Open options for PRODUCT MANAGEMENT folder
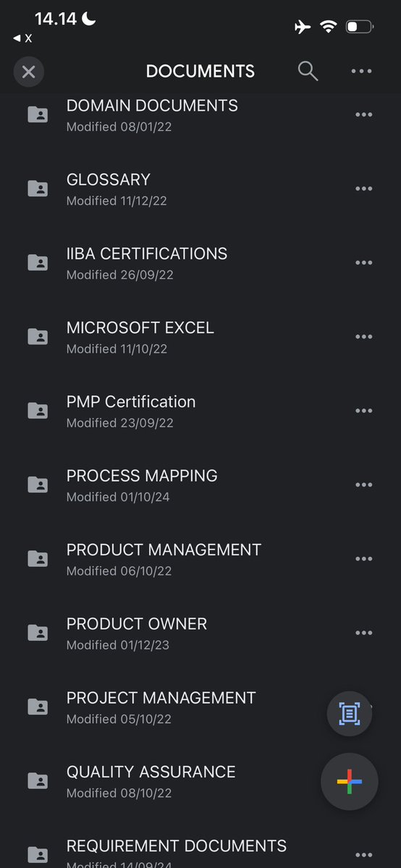401x868 pixels. pos(364,559)
